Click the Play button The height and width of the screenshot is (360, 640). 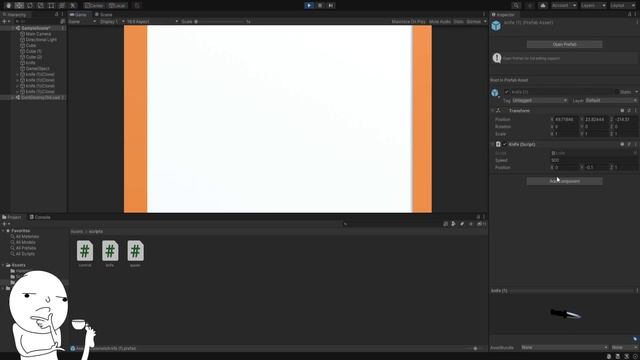309,6
